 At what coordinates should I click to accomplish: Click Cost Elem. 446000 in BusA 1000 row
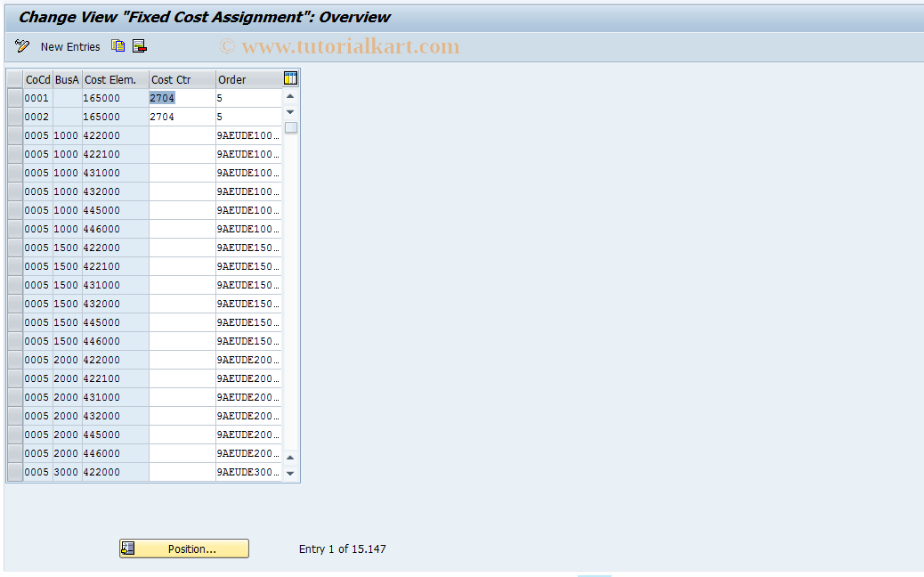tap(116, 229)
